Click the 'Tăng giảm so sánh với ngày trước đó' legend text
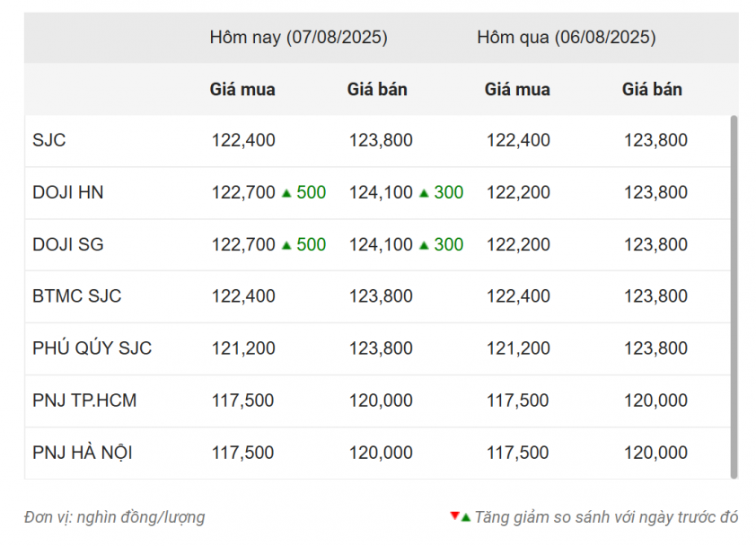This screenshot has width=756, height=546. coord(606,517)
